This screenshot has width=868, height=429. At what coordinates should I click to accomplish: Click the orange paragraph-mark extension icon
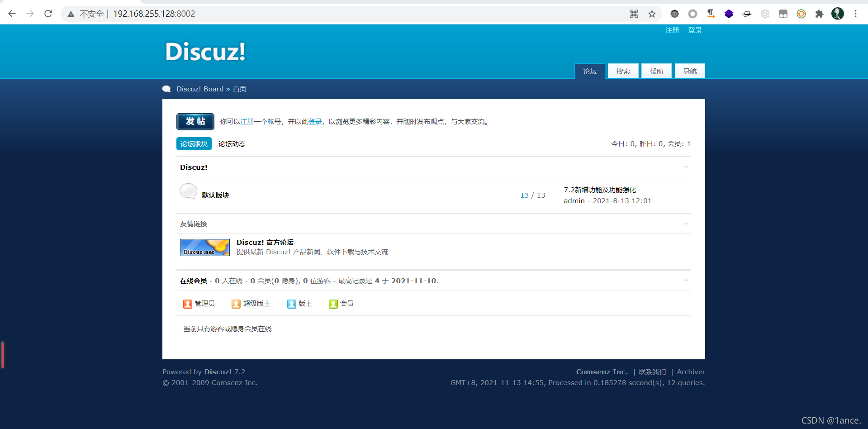711,14
